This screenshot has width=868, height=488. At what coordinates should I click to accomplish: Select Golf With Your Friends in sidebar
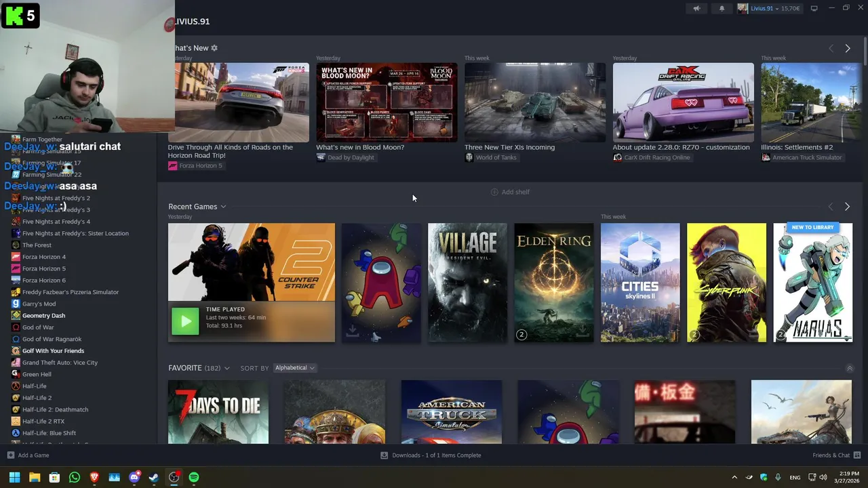(53, 350)
